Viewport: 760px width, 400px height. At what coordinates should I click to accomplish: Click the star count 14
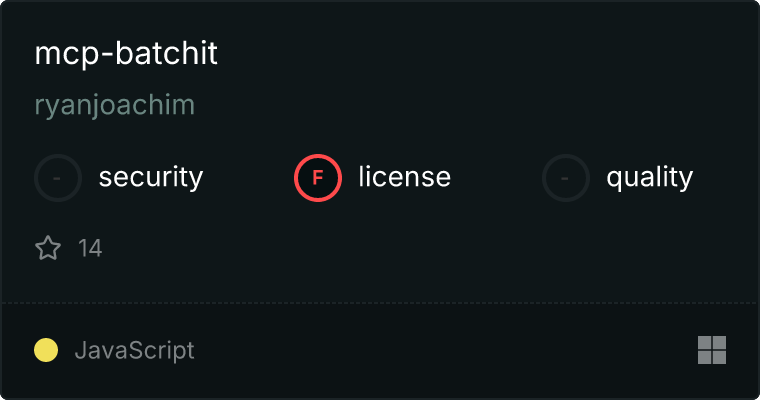(90, 248)
